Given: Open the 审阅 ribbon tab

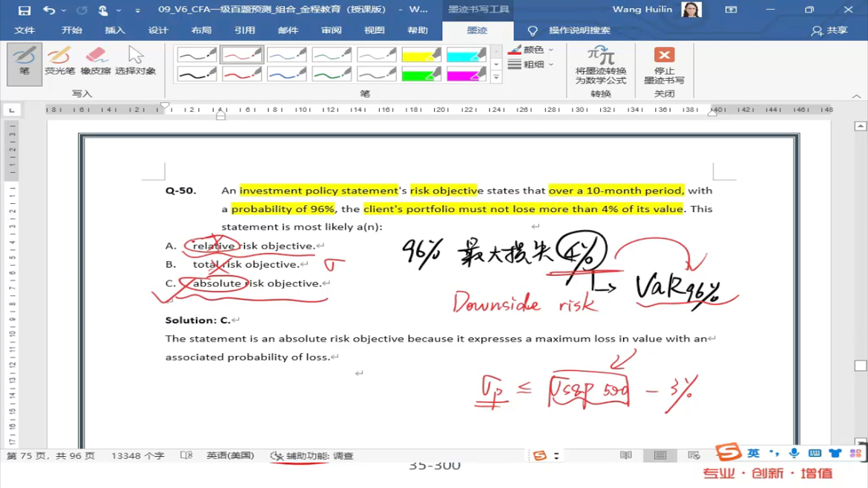Looking at the screenshot, I should coord(331,30).
